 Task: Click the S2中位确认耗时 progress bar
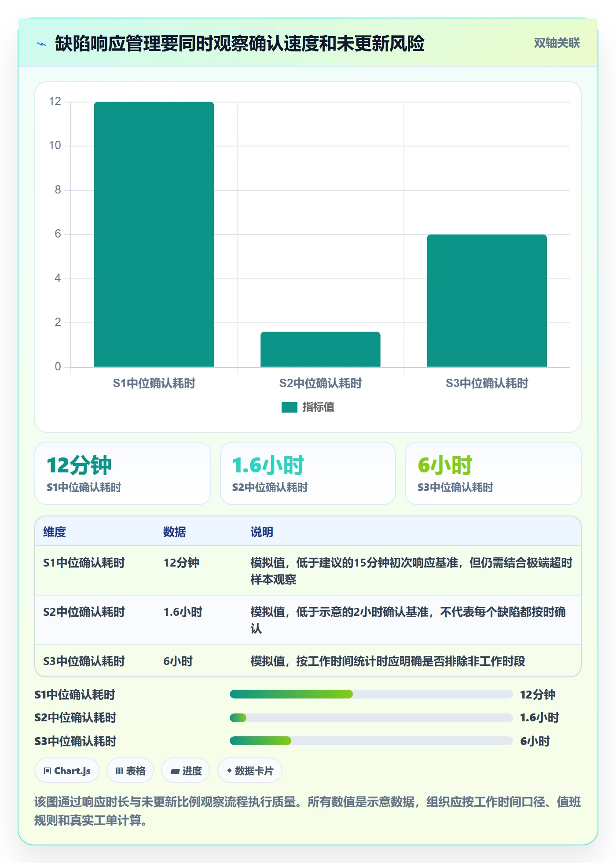click(371, 718)
